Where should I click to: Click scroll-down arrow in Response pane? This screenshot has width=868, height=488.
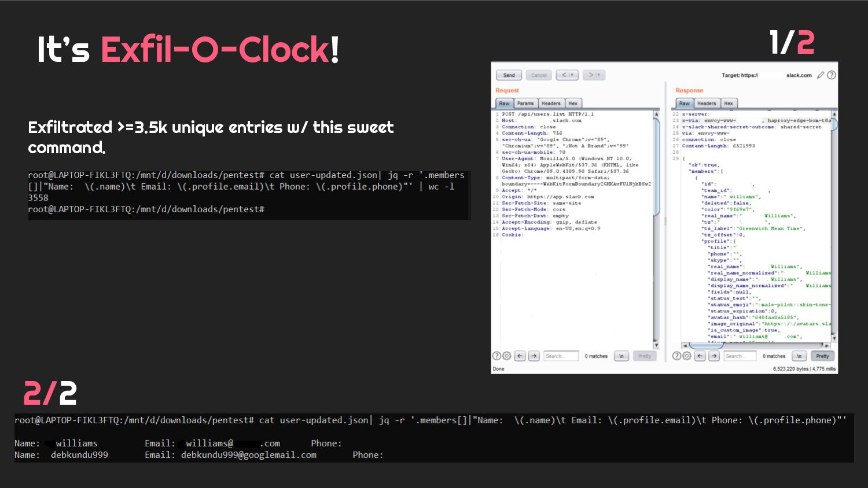[x=834, y=338]
